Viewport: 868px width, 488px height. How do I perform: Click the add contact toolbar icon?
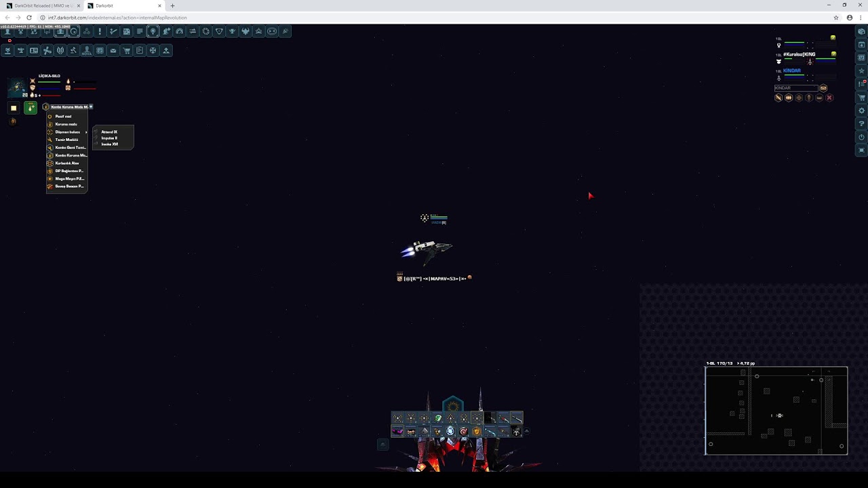166,31
